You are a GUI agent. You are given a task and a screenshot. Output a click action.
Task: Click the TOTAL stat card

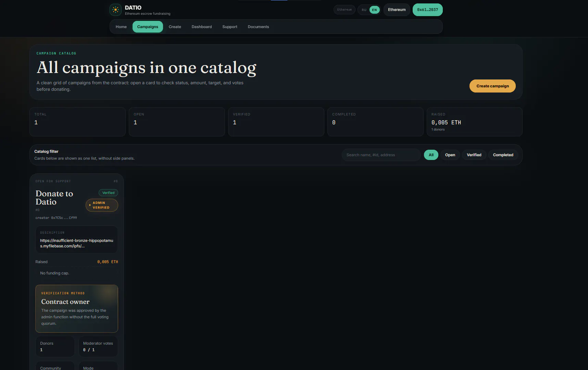click(x=77, y=122)
